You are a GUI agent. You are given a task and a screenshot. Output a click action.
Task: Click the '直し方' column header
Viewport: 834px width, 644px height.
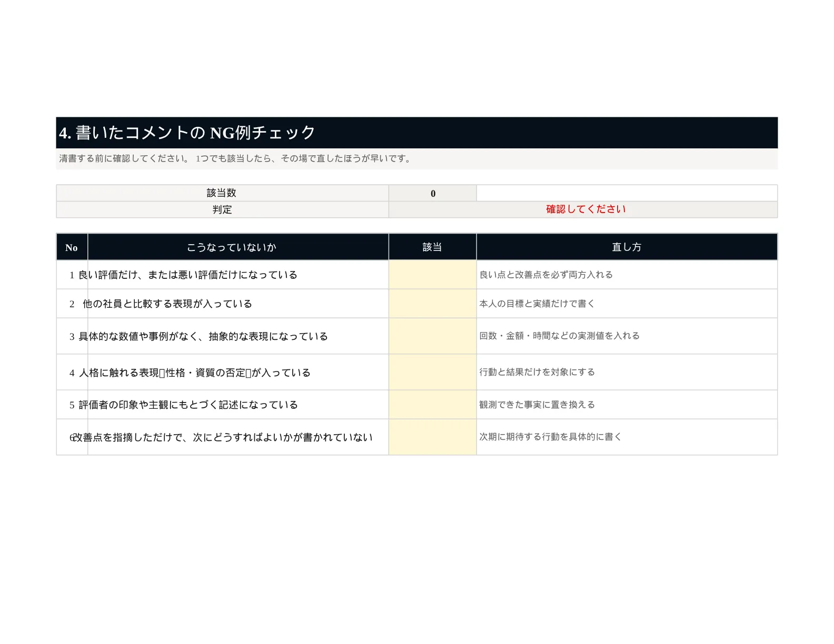(627, 247)
